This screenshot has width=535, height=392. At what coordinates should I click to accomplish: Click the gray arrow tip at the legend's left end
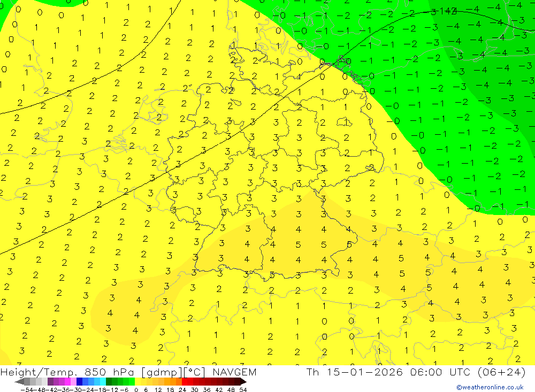[x=19, y=382]
